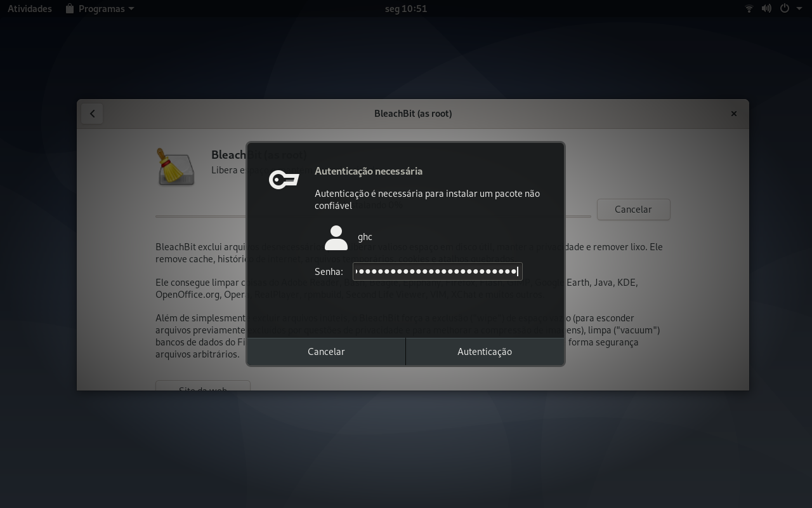Open the power system menu icon
The height and width of the screenshot is (508, 812).
pos(785,9)
